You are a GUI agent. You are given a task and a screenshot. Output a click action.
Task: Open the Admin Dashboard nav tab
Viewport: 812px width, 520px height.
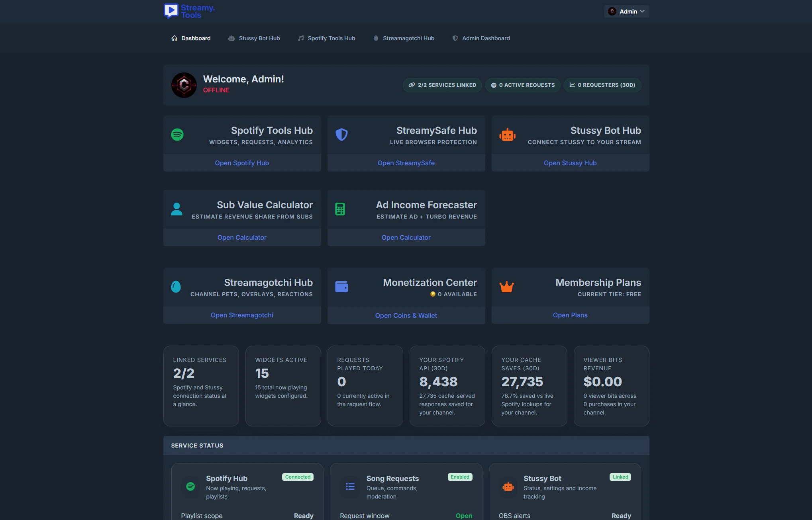click(481, 38)
